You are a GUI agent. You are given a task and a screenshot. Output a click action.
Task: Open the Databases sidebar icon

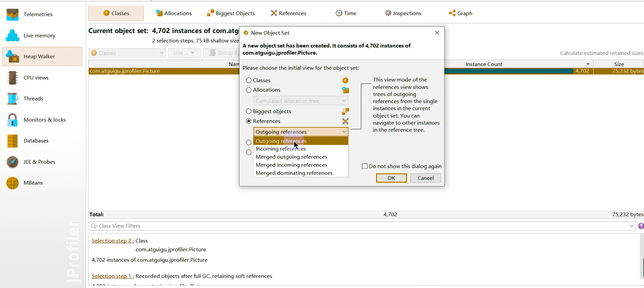12,141
